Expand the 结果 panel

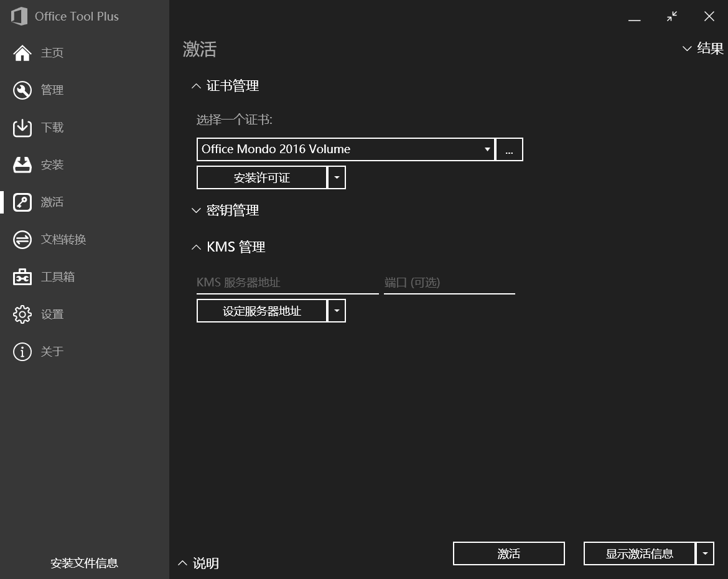(x=702, y=49)
